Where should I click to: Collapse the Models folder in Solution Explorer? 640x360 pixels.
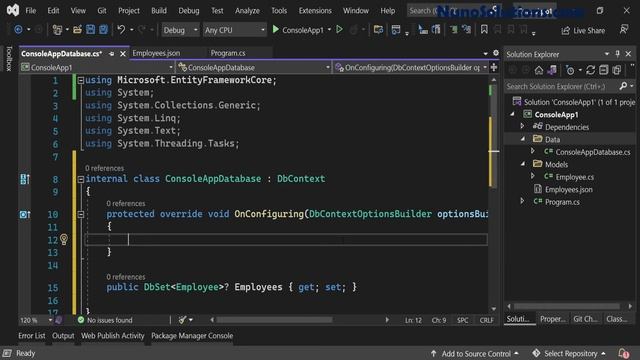click(523, 164)
